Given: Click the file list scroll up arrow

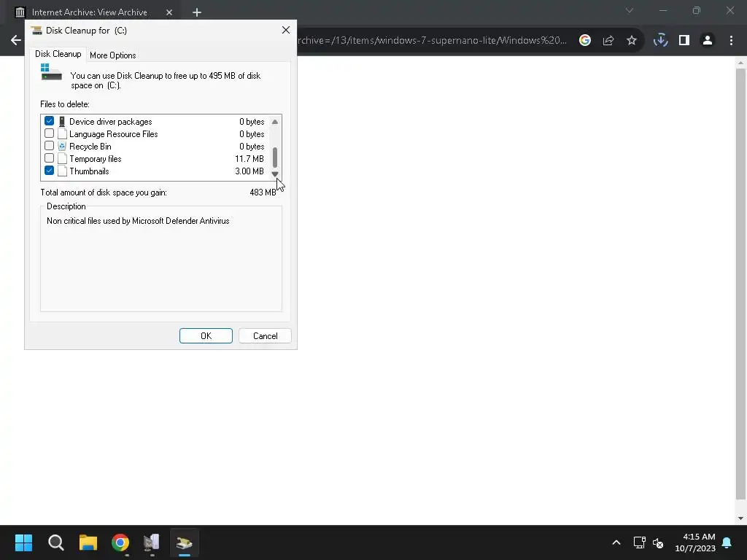Looking at the screenshot, I should pyautogui.click(x=275, y=122).
